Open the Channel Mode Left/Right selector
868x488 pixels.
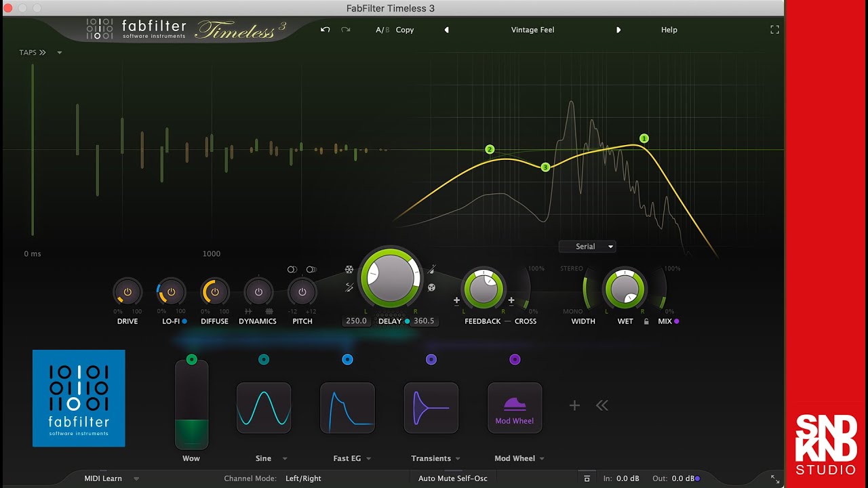point(303,479)
